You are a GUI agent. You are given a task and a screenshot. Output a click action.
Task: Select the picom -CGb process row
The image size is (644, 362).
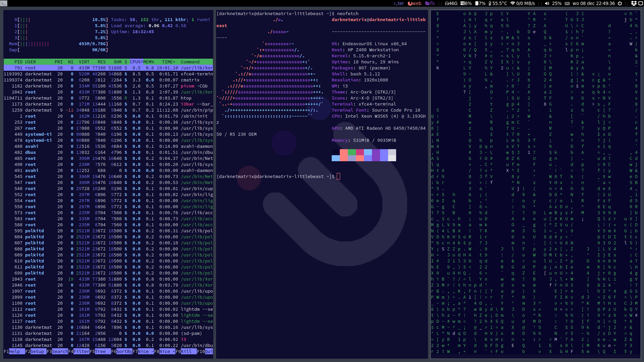coord(108,86)
